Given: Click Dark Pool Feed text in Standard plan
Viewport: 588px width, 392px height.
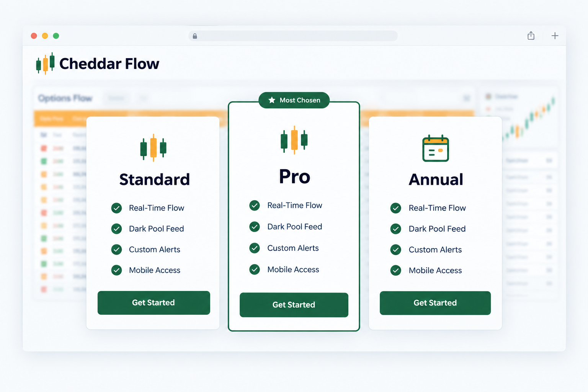Looking at the screenshot, I should tap(157, 229).
